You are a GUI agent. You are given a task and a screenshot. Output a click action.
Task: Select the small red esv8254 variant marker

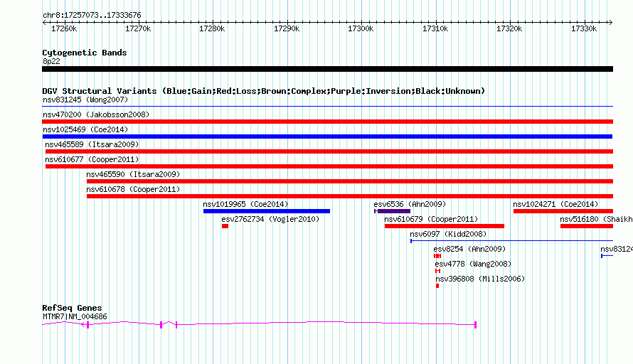coord(437,256)
